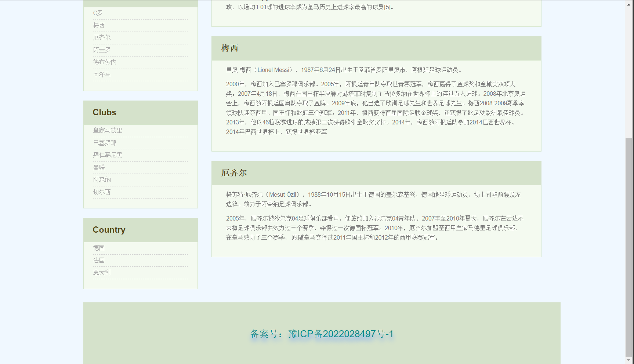634x364 pixels.
Task: Select 巴塞罗那 in the Clubs list
Action: coord(105,143)
